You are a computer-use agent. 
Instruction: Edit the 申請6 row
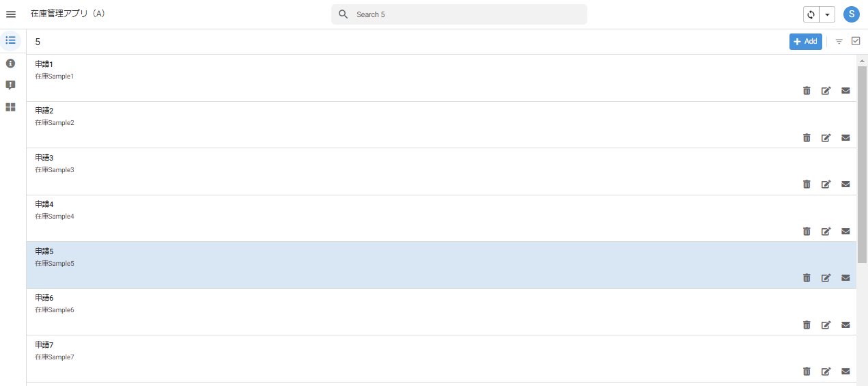coord(826,325)
